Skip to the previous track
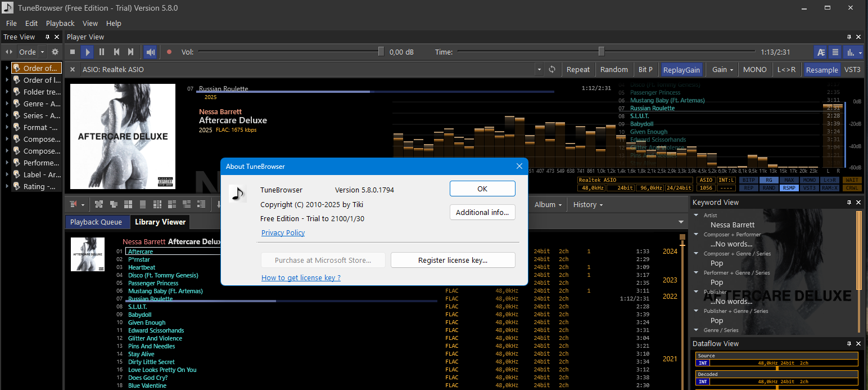Image resolution: width=868 pixels, height=390 pixels. (116, 52)
